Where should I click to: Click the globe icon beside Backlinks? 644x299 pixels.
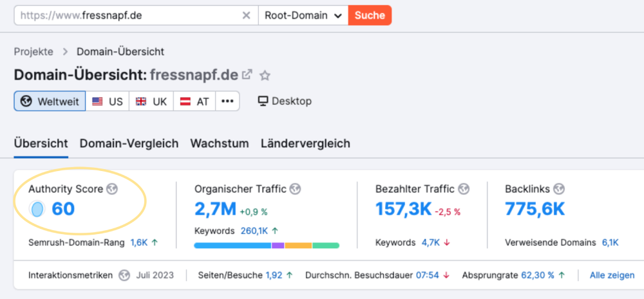[558, 188]
